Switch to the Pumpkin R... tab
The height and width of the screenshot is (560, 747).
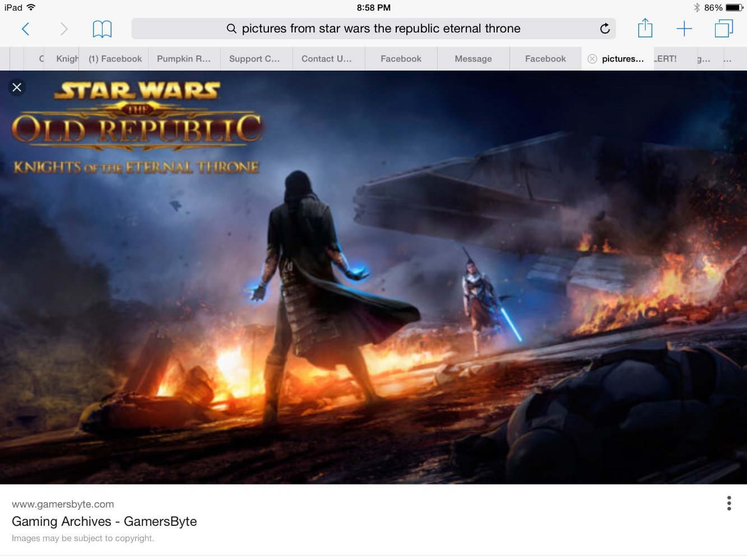pyautogui.click(x=184, y=59)
